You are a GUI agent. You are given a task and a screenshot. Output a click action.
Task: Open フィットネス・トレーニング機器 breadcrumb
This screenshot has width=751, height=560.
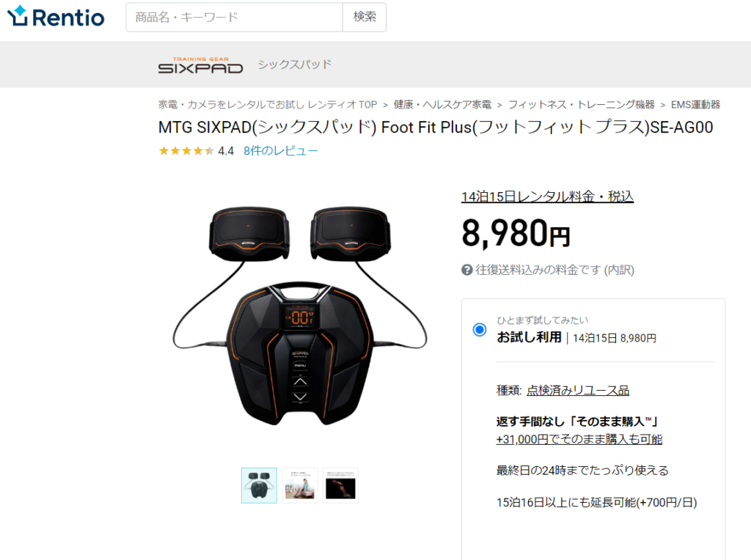(x=581, y=105)
